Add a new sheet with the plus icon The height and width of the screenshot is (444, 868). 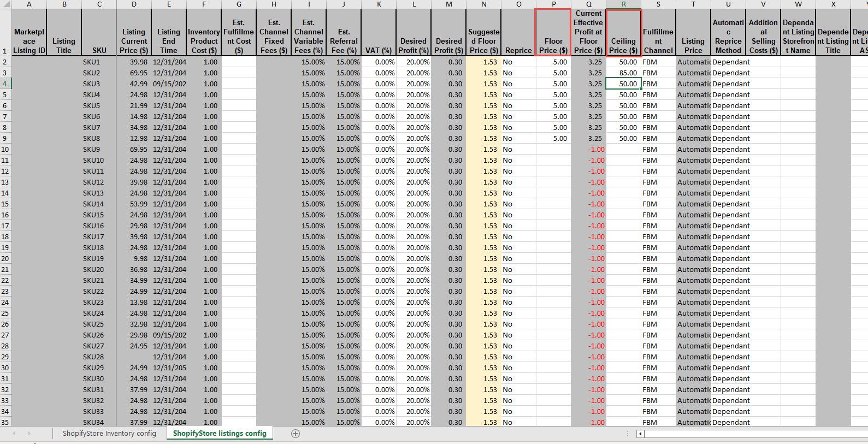pos(296,434)
